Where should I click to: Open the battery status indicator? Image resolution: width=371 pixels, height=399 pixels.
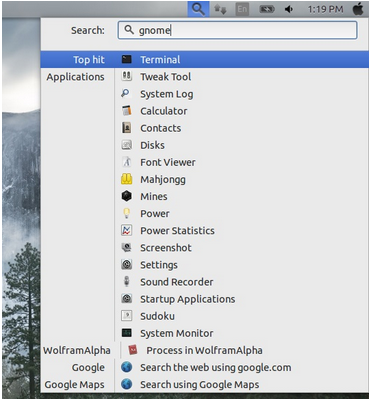pyautogui.click(x=267, y=9)
